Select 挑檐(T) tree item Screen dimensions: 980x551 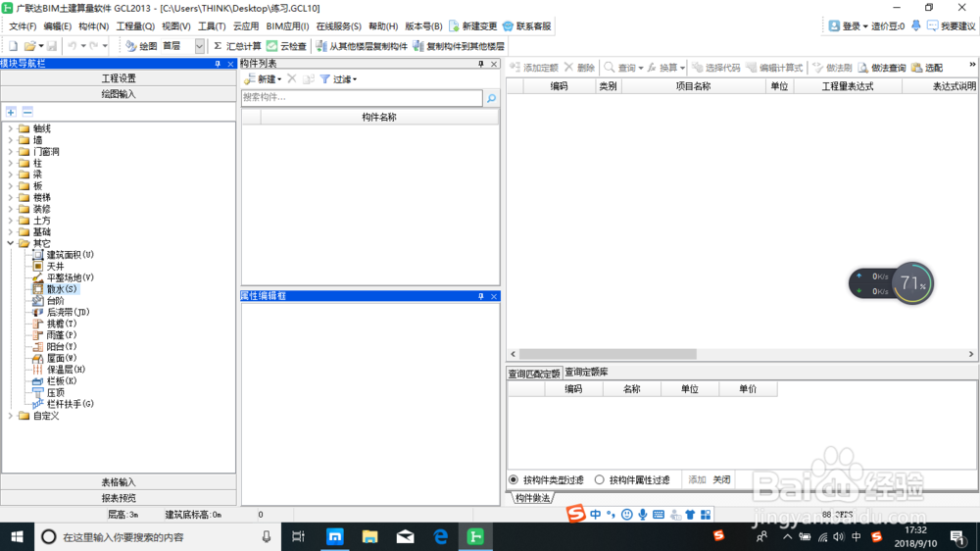(x=61, y=324)
